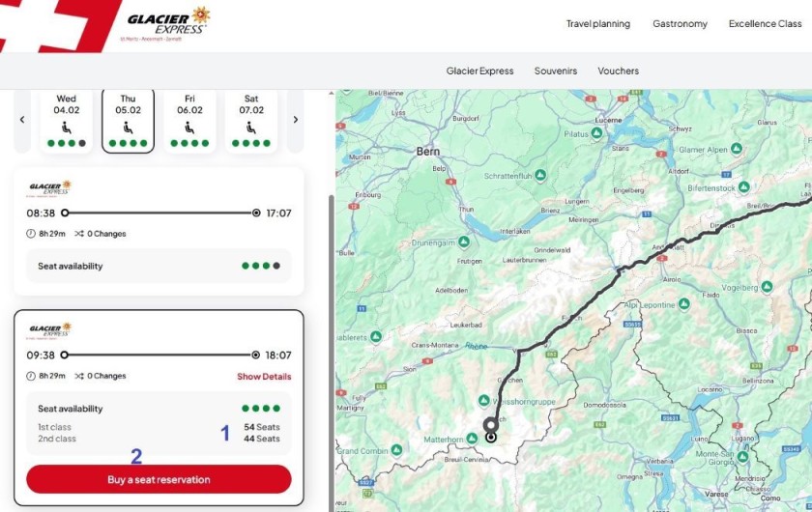This screenshot has height=512, width=812.
Task: Click the changes icon in 09:38 card
Action: (78, 376)
